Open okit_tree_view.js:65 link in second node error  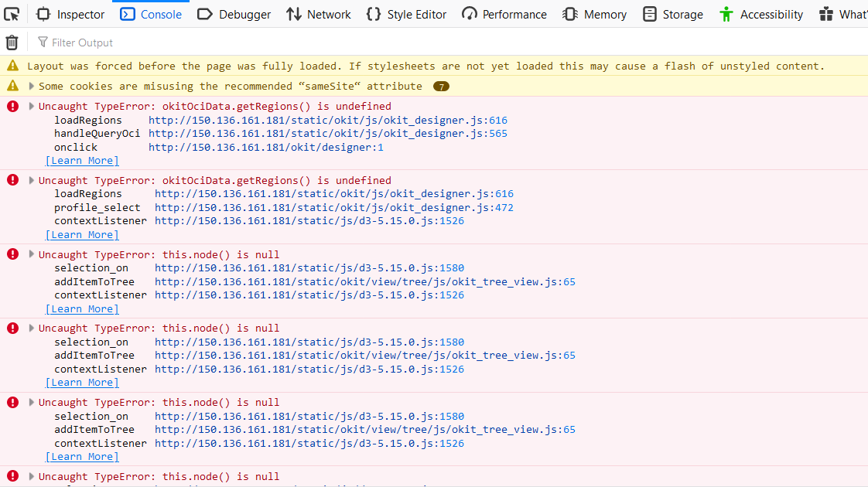point(365,356)
